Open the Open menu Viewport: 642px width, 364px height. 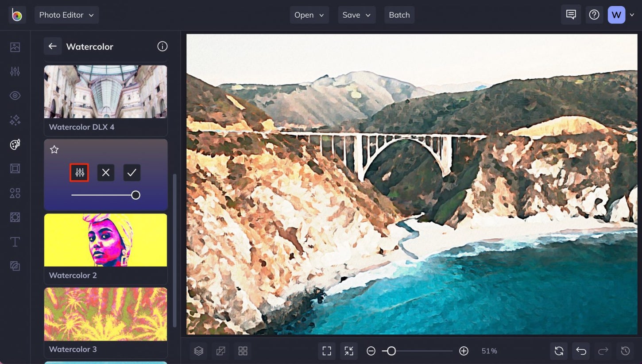[x=309, y=15]
